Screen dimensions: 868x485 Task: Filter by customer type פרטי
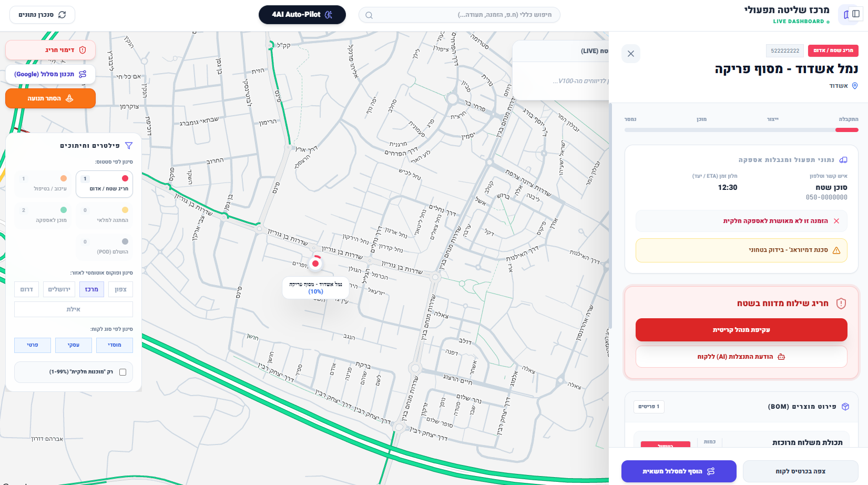(x=33, y=345)
